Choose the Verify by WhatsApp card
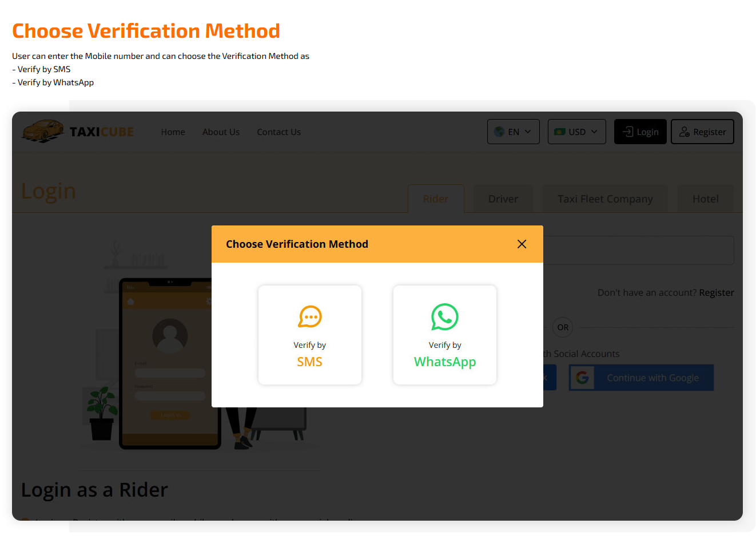 pos(445,335)
